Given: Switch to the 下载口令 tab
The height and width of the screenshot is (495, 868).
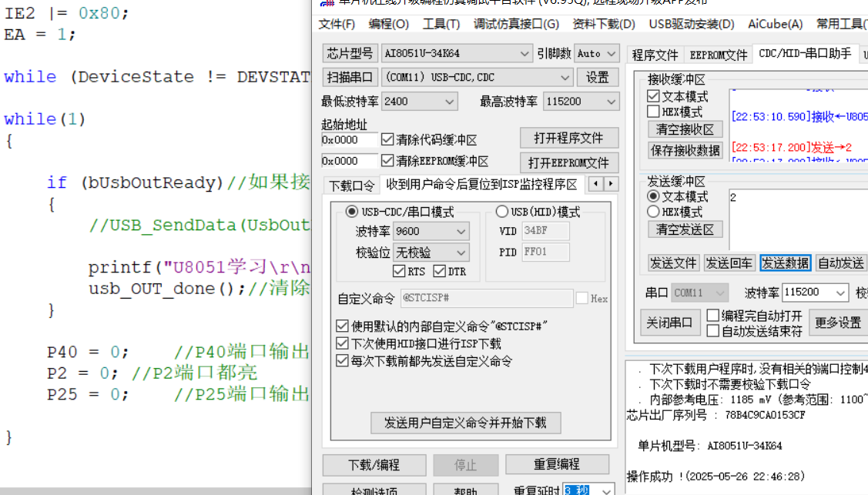Looking at the screenshot, I should point(351,186).
